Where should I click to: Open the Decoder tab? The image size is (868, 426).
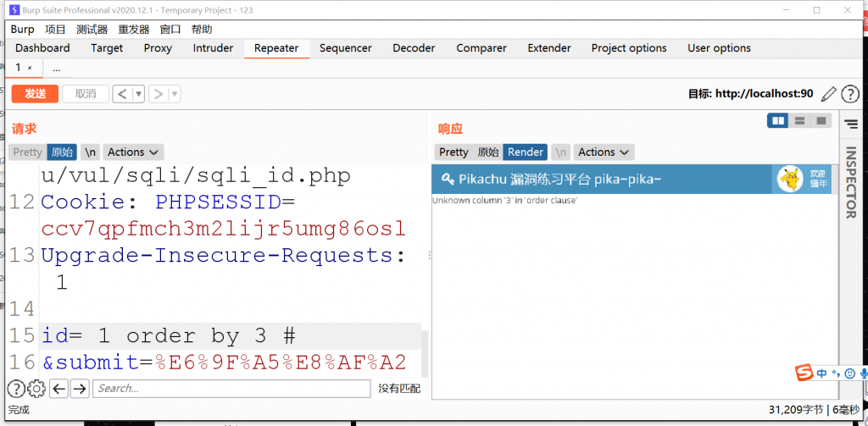(414, 48)
